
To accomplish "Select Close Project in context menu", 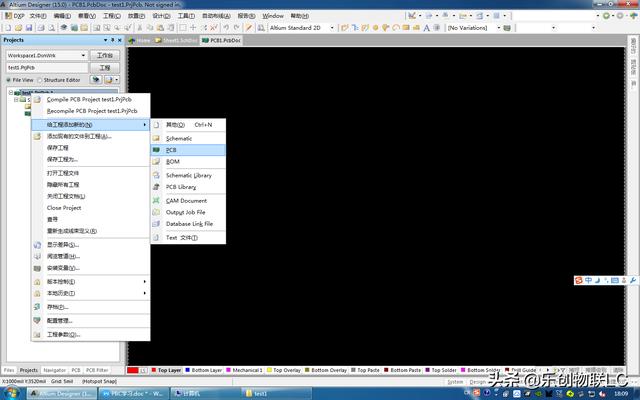I will coord(91,208).
